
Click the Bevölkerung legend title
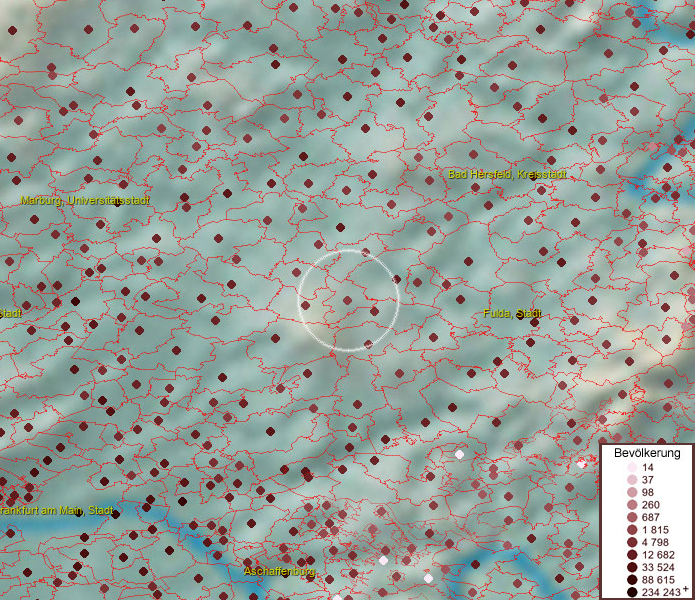647,454
